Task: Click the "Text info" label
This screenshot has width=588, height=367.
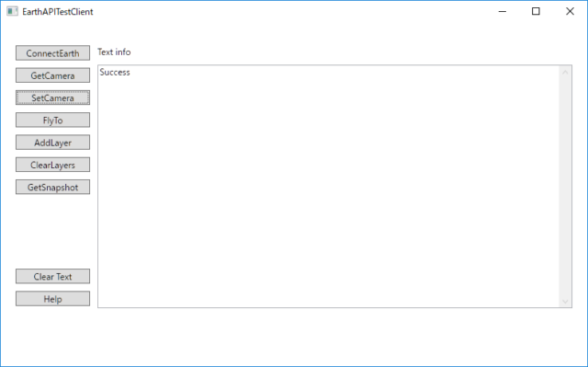Action: [x=114, y=52]
